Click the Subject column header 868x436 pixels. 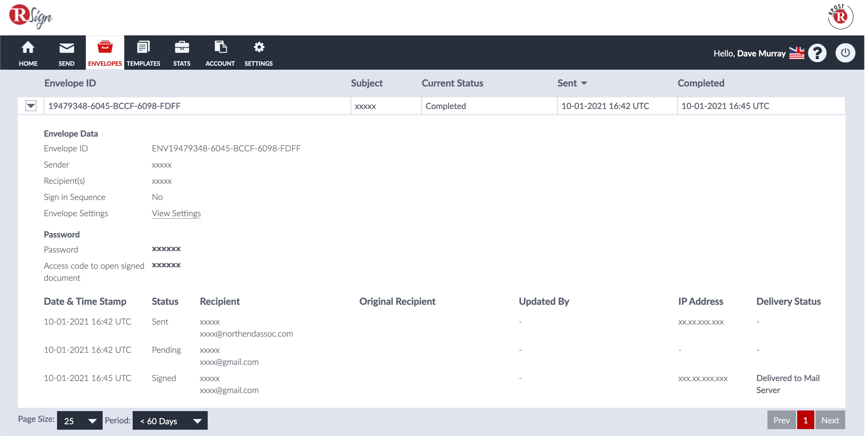(366, 83)
